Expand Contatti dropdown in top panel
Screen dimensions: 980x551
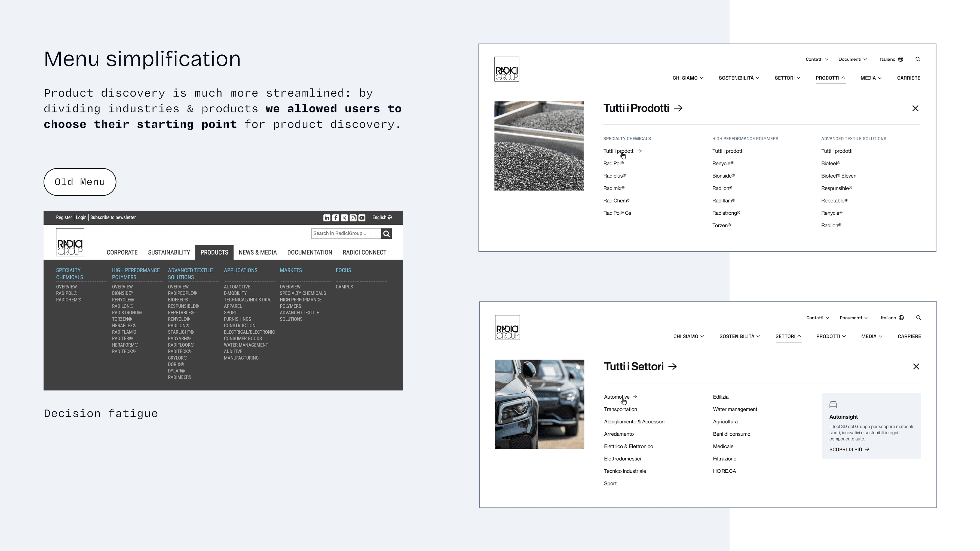tap(817, 59)
